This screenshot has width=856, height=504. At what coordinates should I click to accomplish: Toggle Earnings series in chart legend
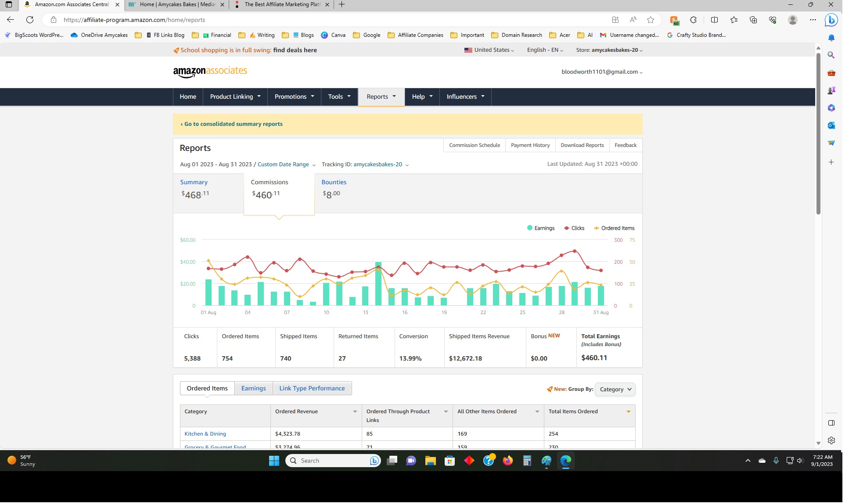coord(541,228)
